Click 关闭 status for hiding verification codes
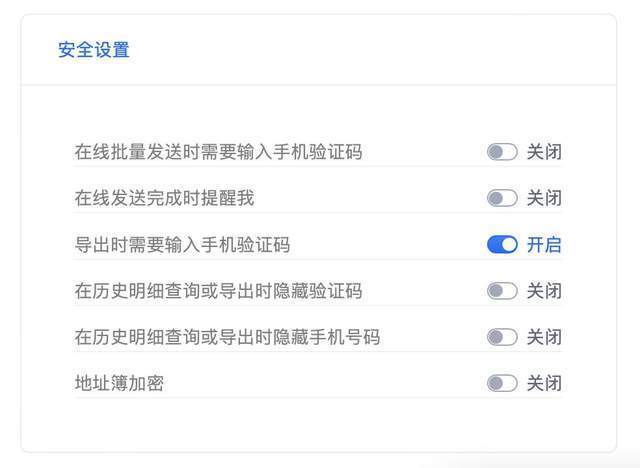This screenshot has width=640, height=468. [544, 291]
